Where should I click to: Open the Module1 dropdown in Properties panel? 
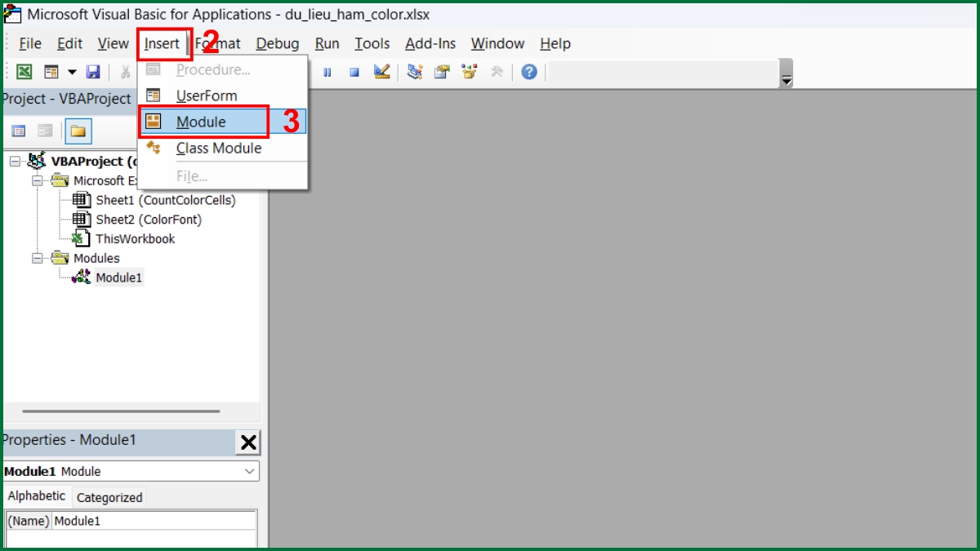(250, 471)
